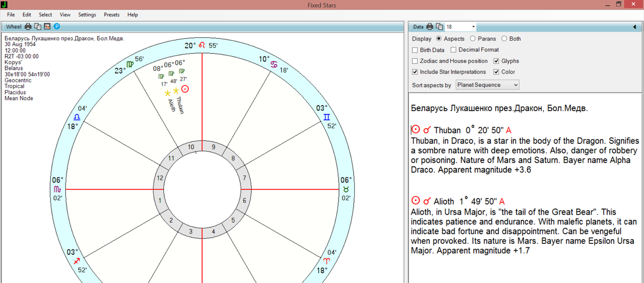Click the 'Placidus' house system text
Screen dimensions: 644x283
click(x=15, y=92)
